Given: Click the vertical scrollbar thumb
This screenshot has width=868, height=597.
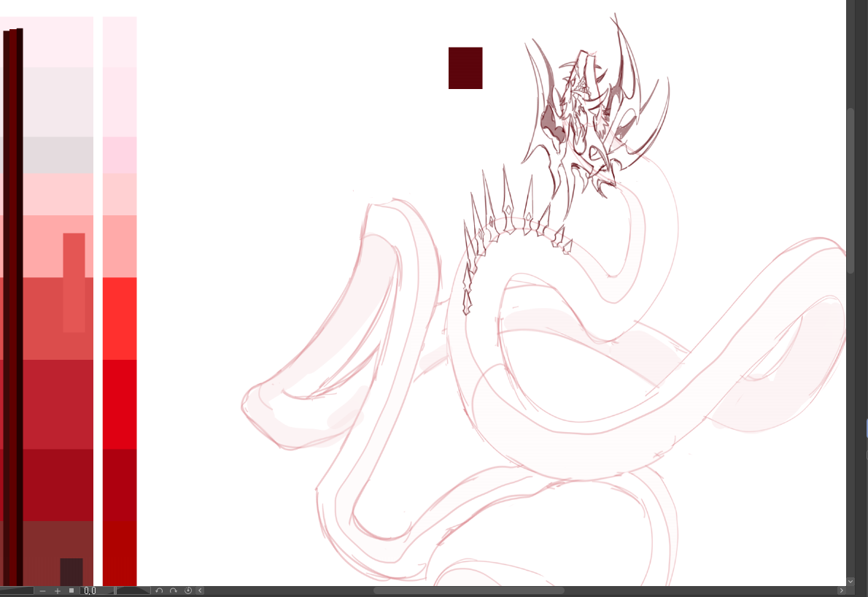Looking at the screenshot, I should click(850, 190).
